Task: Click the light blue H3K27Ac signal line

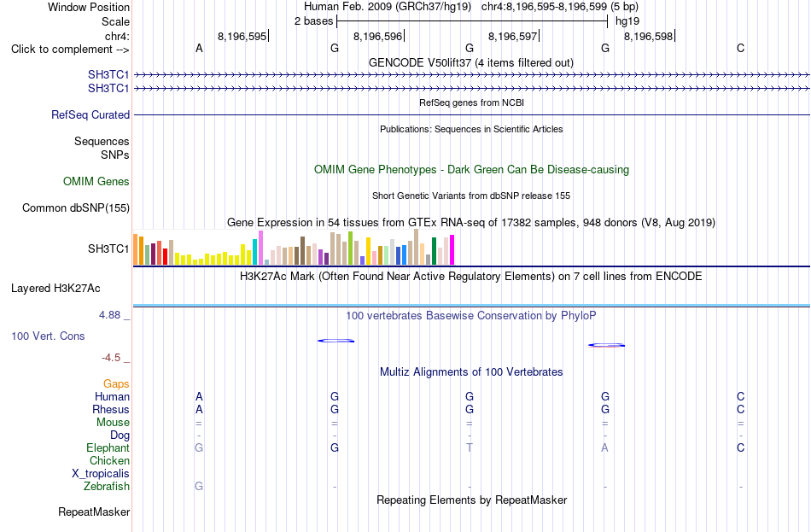Action: click(472, 306)
